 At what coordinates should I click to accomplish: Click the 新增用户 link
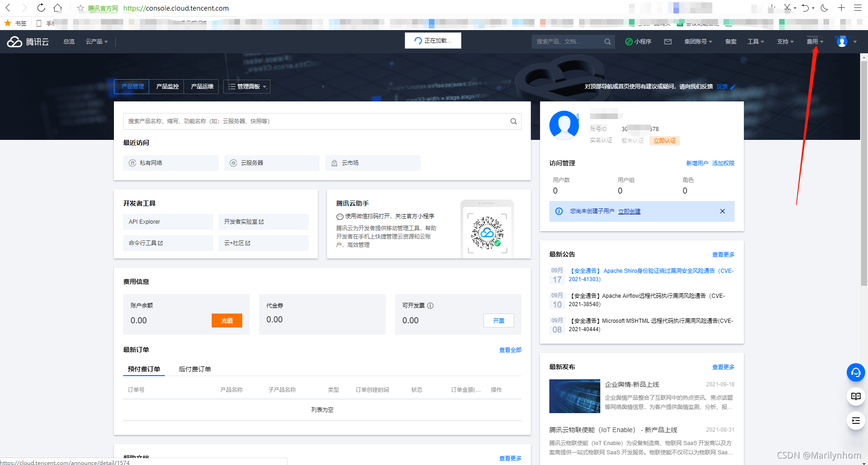pyautogui.click(x=697, y=163)
